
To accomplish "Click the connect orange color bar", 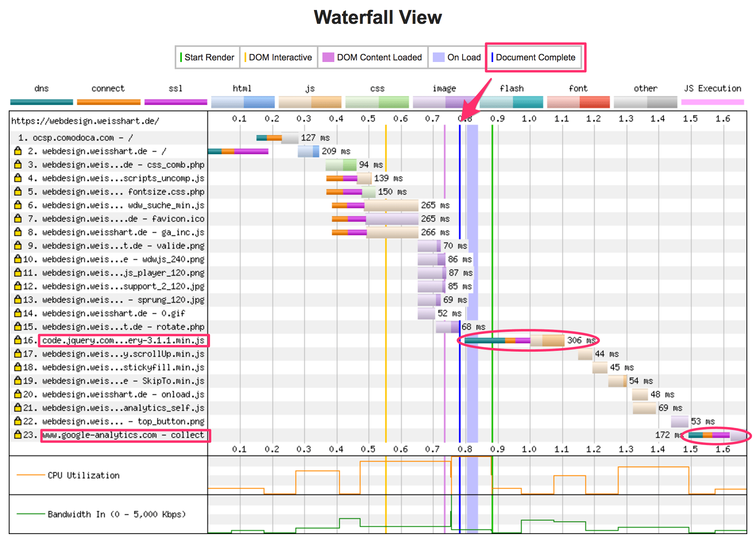I will [x=109, y=102].
